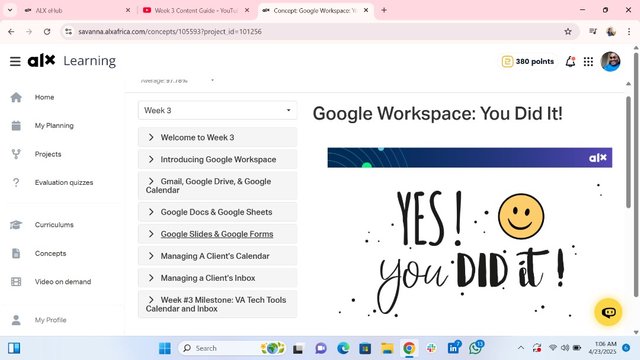640x360 pixels.
Task: Open the hamburger menu next to ALX logo
Action: pos(15,61)
